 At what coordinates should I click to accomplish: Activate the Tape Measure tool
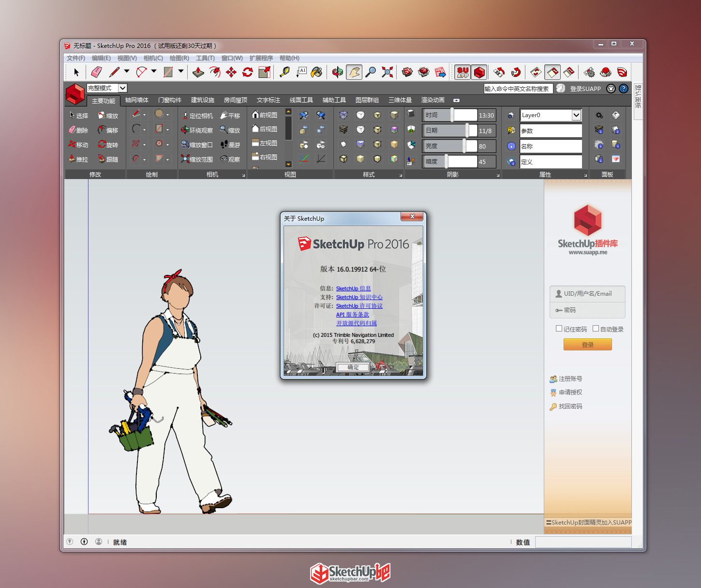coord(285,72)
